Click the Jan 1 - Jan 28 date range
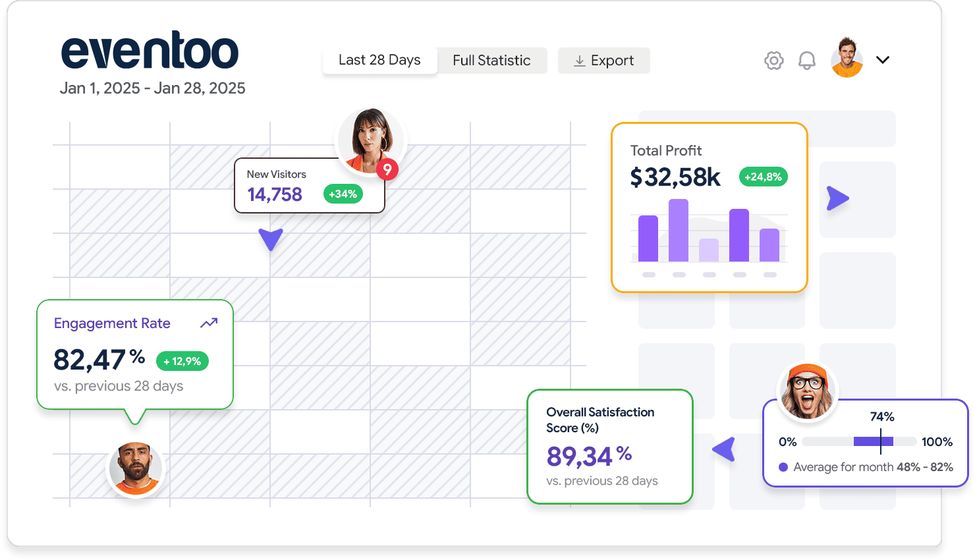This screenshot has width=975, height=560. click(152, 88)
